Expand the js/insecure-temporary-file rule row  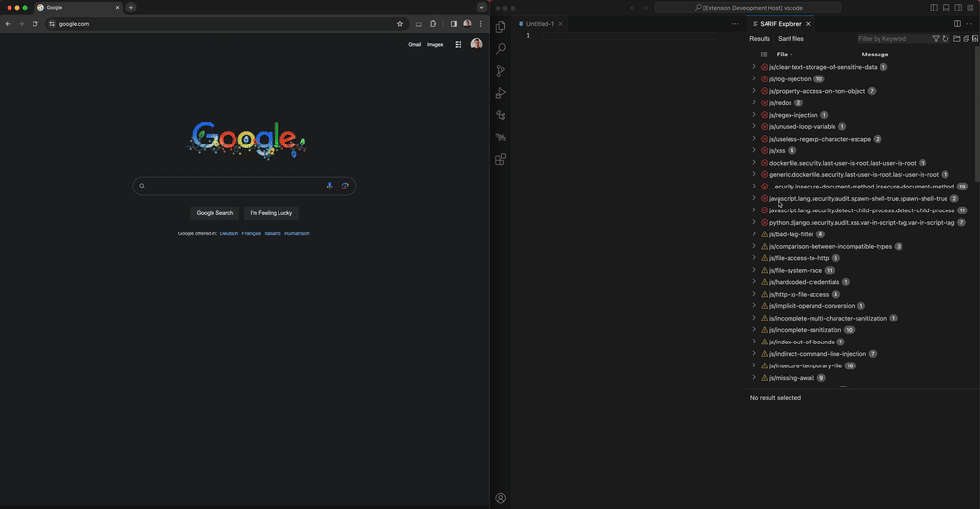point(754,365)
